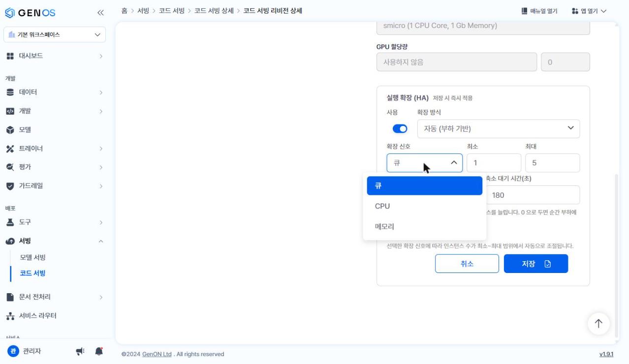Click the Development code icon

click(x=10, y=111)
